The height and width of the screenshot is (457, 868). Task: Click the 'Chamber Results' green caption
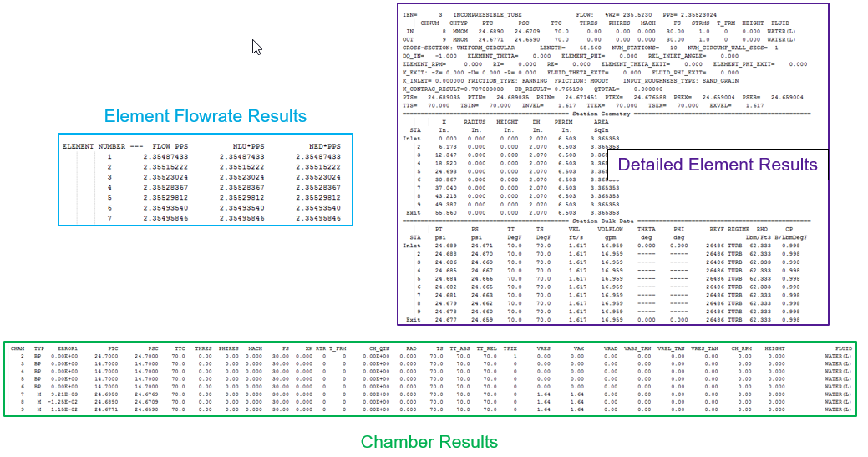[429, 441]
